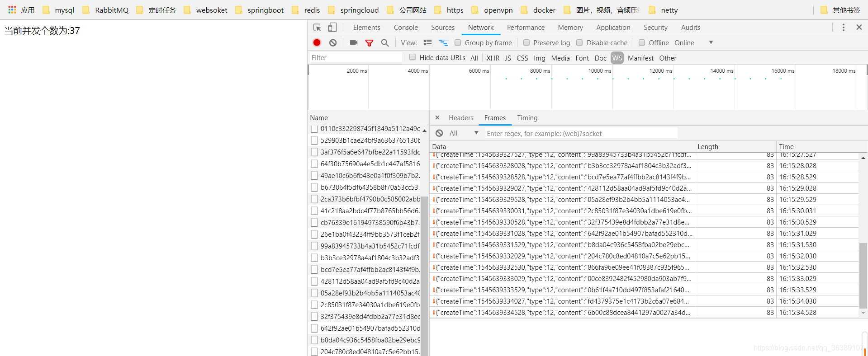Stop recording network log with red button
Screen dimensions: 868x356
click(317, 42)
